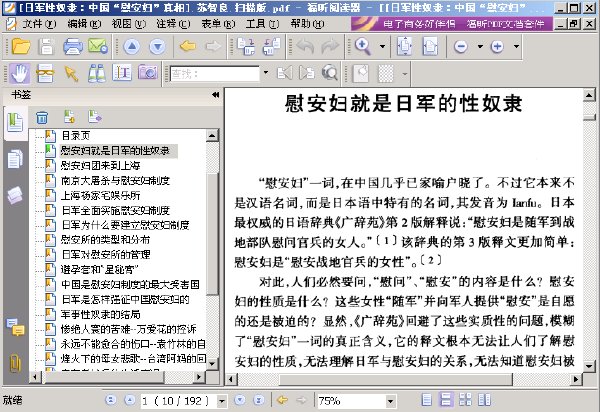Click the redo arrow in the toolbar
The image size is (600, 412).
[330, 47]
